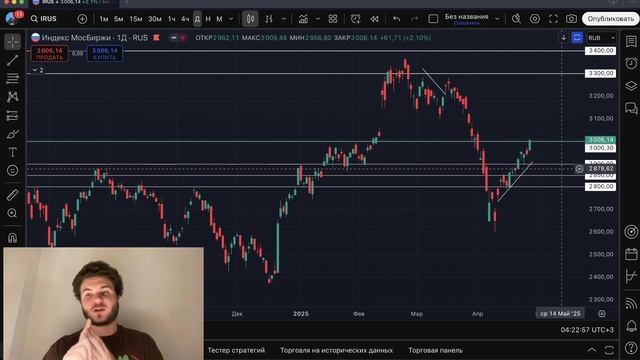This screenshot has height=360, width=640.
Task: Redo the last chart action
Action: click(414, 19)
